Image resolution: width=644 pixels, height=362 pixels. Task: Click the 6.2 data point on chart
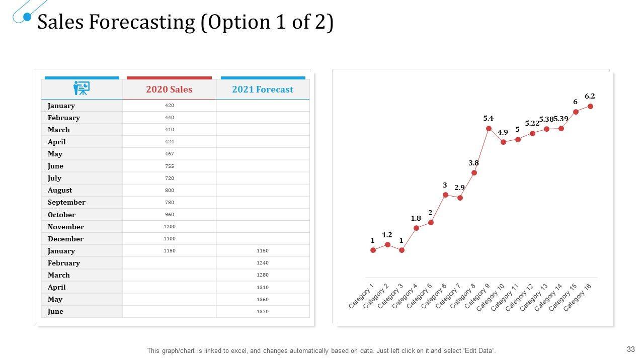[590, 106]
